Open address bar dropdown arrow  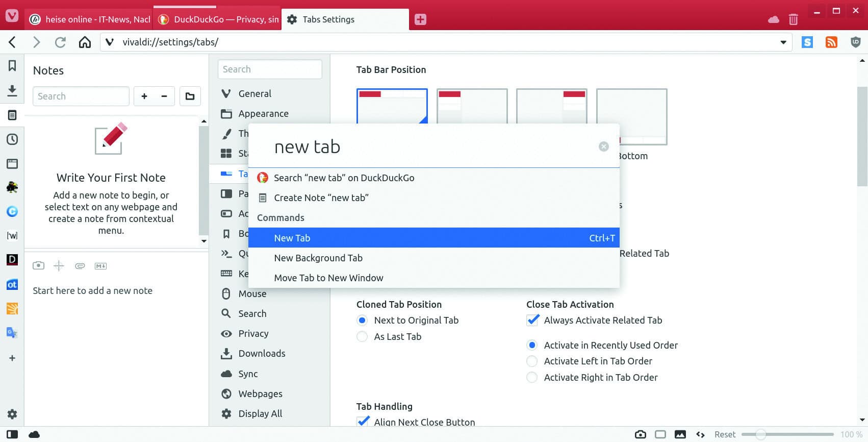pos(783,42)
